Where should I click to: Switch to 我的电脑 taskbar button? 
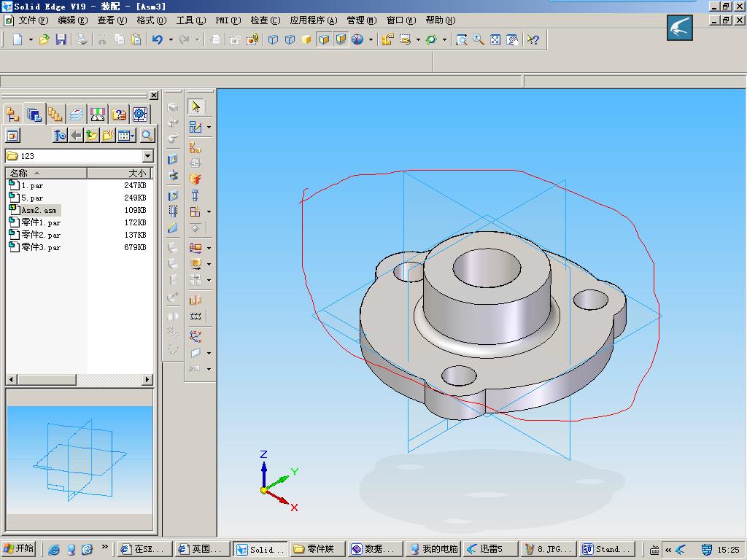click(x=434, y=549)
